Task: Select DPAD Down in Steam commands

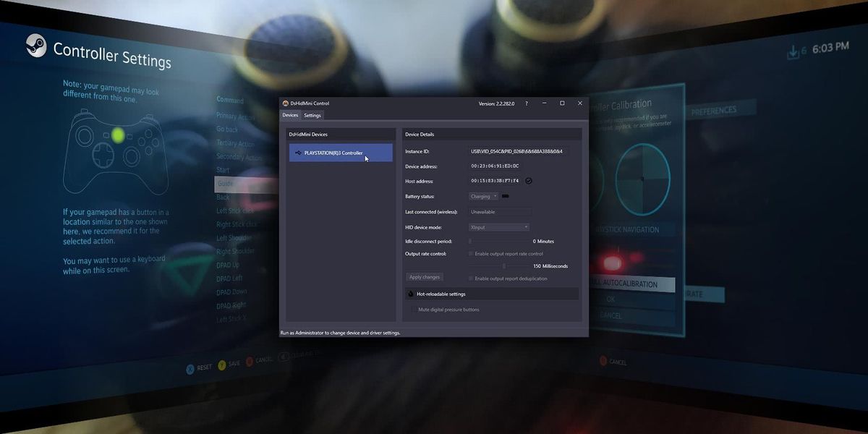Action: (231, 292)
